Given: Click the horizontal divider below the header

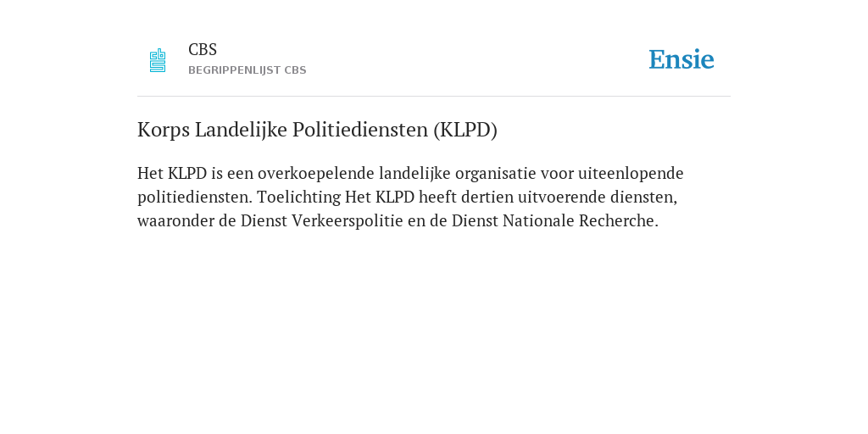Looking at the screenshot, I should [434, 97].
